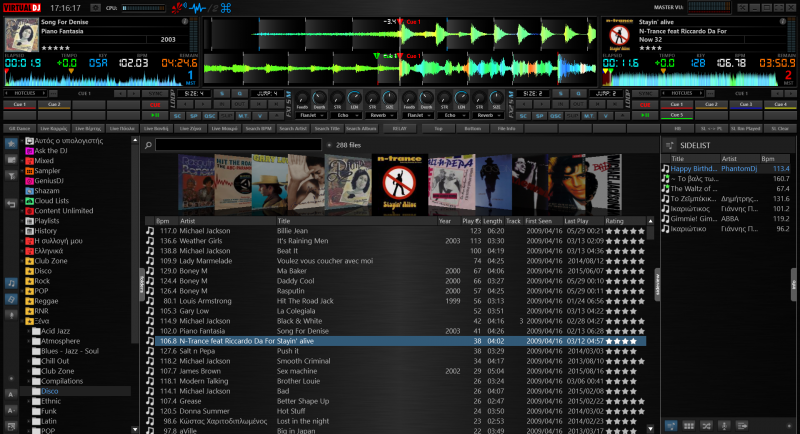Image resolution: width=800 pixels, height=434 pixels.
Task: Open deck 1 Flanjet effect dropdown
Action: pyautogui.click(x=311, y=116)
